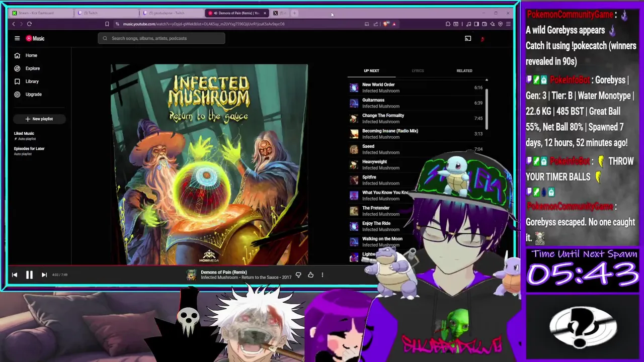Dislike Demons of Pain (Remix)
This screenshot has height=362, width=644.
(298, 275)
